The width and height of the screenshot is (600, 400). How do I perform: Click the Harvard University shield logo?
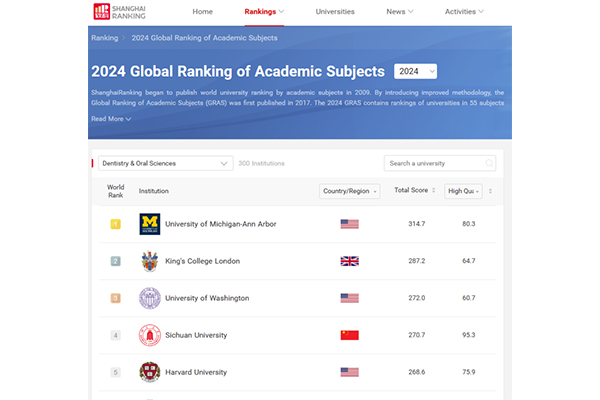150,372
